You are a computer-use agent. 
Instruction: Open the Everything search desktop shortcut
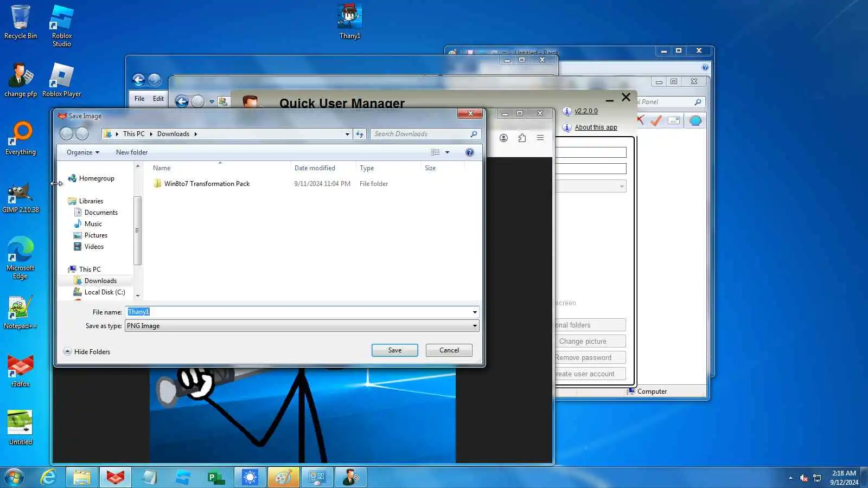pyautogui.click(x=21, y=138)
